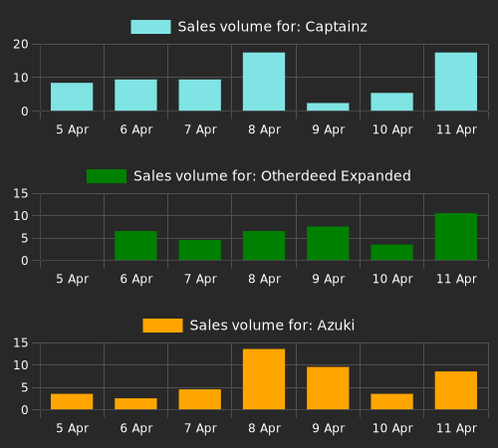Click the Captainz bar for 11 Apr
Viewport: 498px width, 448px height.
[x=456, y=82]
